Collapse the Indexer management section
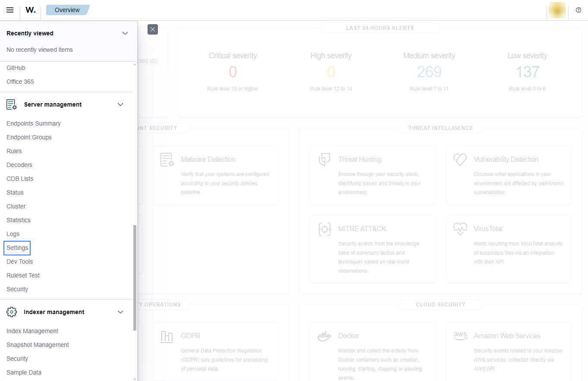 point(120,312)
